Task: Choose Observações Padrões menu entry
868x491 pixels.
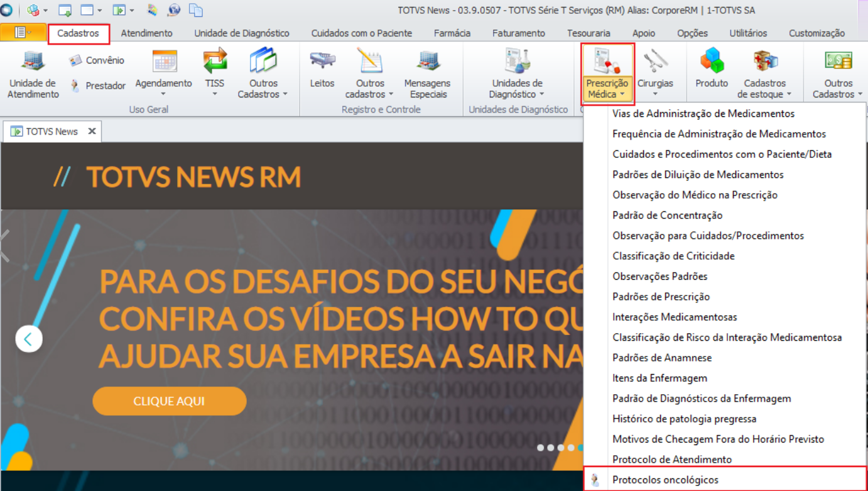Action: click(x=725, y=276)
